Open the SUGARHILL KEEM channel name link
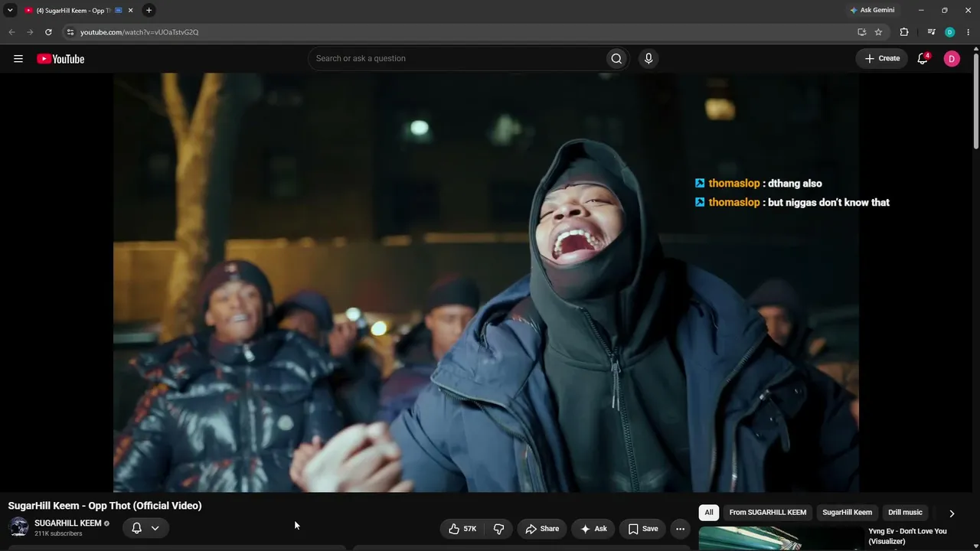The height and width of the screenshot is (551, 980). click(67, 523)
